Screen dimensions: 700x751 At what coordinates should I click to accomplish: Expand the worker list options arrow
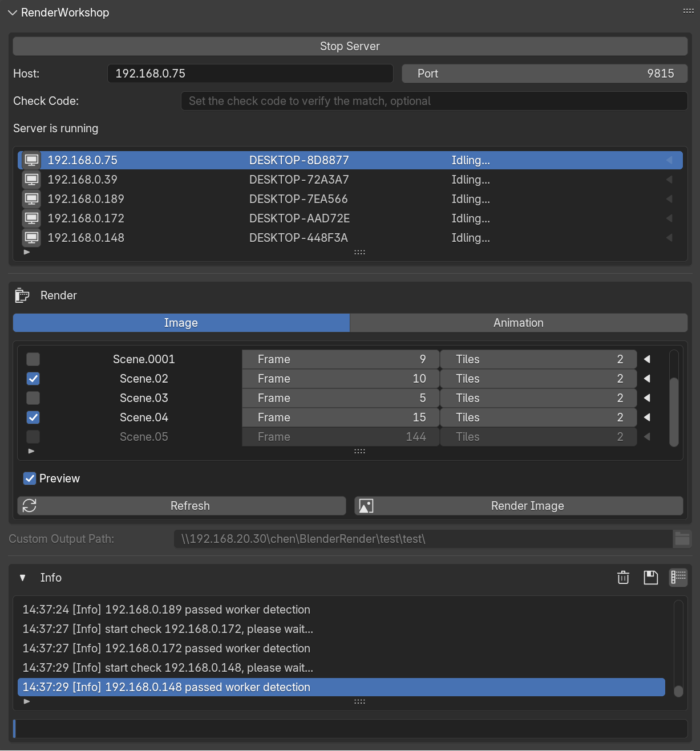26,251
